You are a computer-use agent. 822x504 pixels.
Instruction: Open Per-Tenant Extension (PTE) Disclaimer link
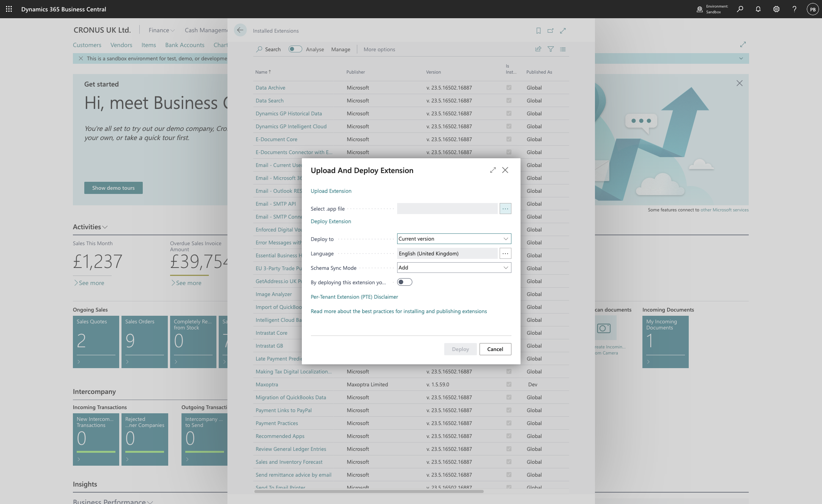click(354, 297)
